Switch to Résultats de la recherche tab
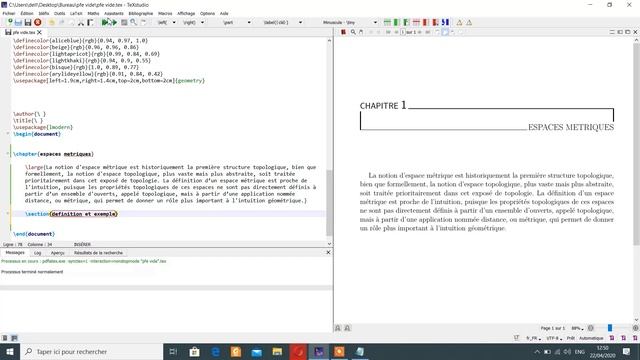This screenshot has width=640, height=360. [x=98, y=253]
